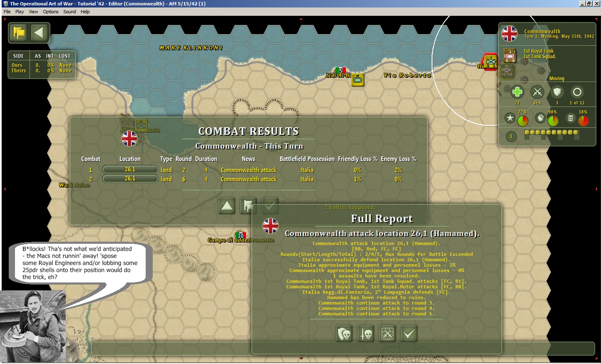Click the yellow flags button at top left
The image size is (601, 364).
tap(19, 33)
